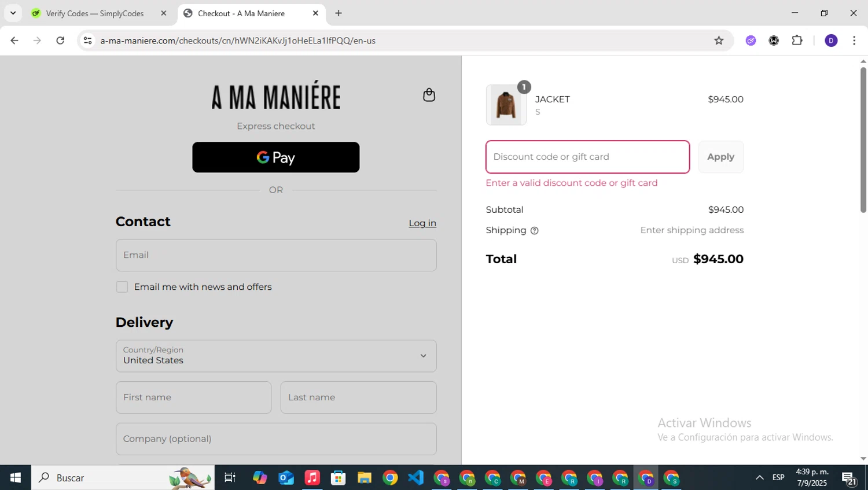Click the JACKET product name text
The height and width of the screenshot is (490, 868).
click(553, 100)
